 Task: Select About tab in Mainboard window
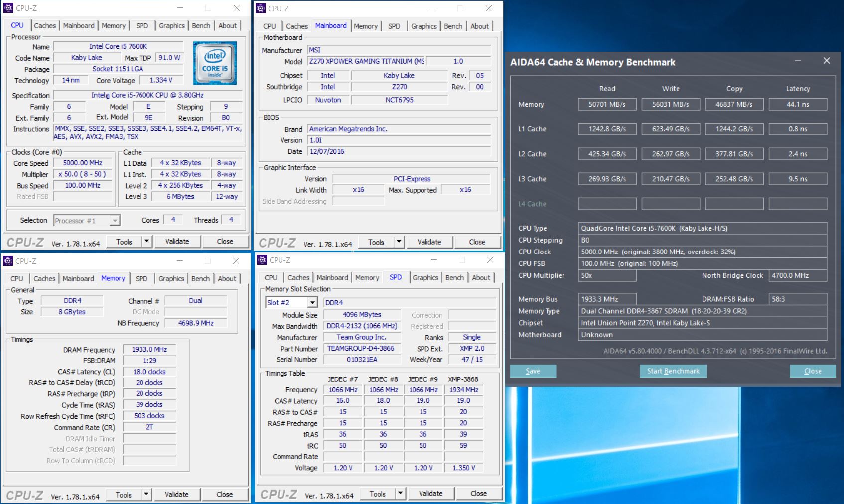click(x=480, y=26)
